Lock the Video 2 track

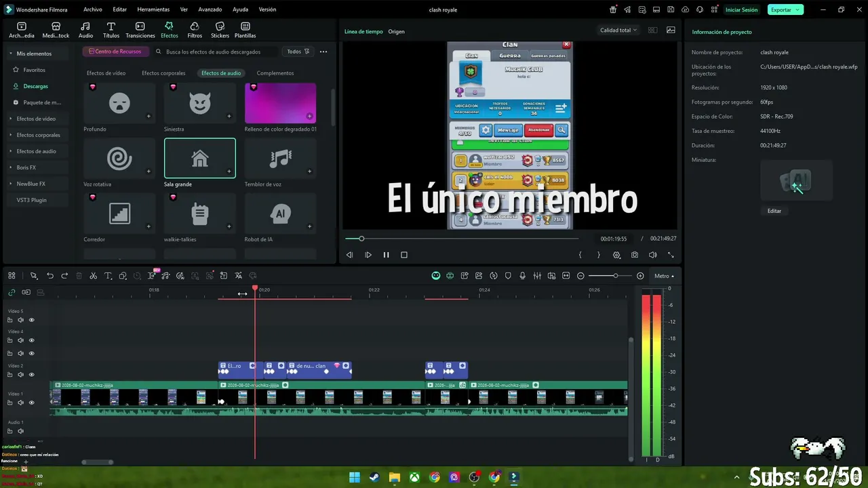click(x=9, y=375)
